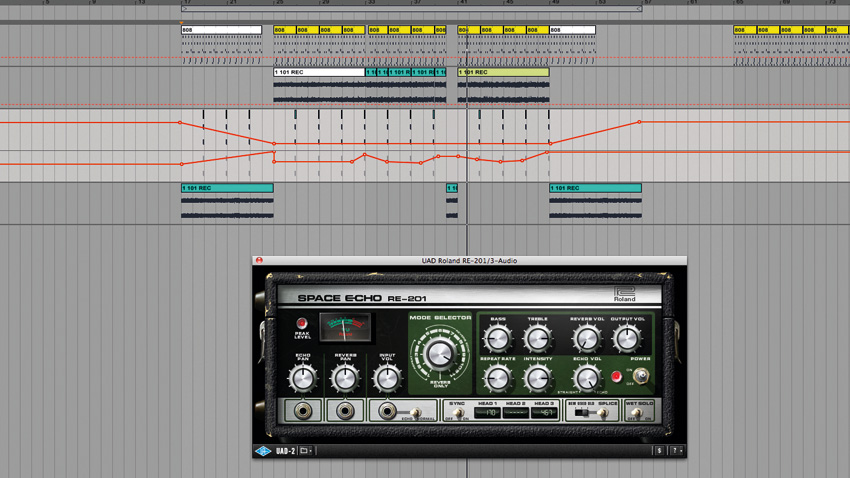The width and height of the screenshot is (850, 478).
Task: Click lower automation breakpoint at bar 17
Action: (182, 164)
